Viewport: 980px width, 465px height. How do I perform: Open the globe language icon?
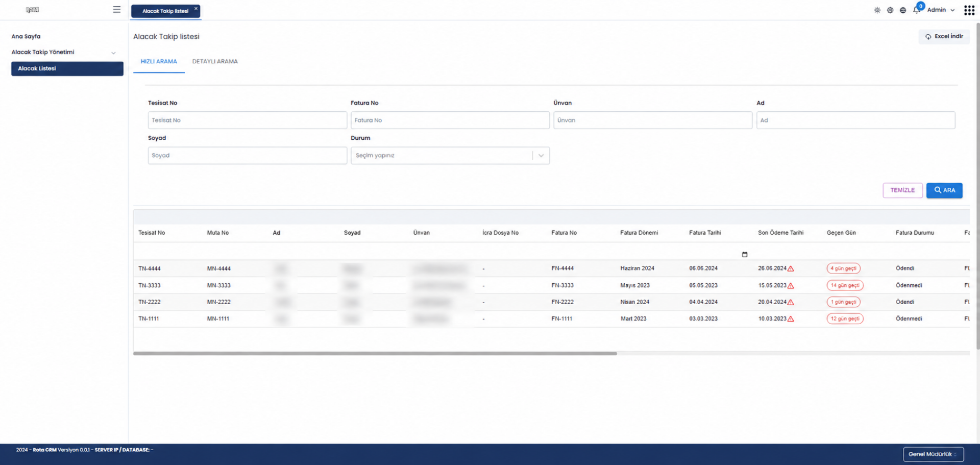[903, 10]
